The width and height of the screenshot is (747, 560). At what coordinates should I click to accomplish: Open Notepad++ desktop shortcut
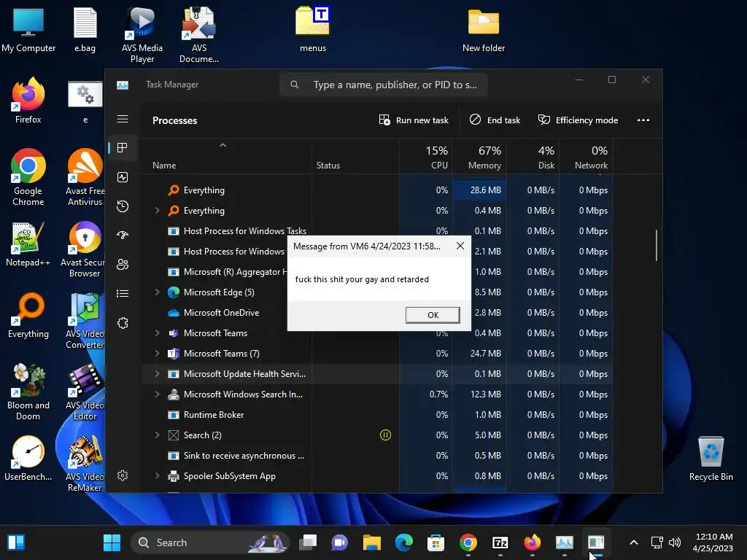28,244
